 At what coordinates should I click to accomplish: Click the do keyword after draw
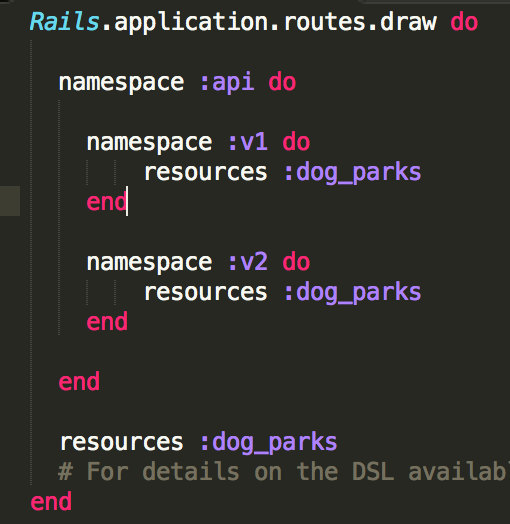pyautogui.click(x=464, y=22)
